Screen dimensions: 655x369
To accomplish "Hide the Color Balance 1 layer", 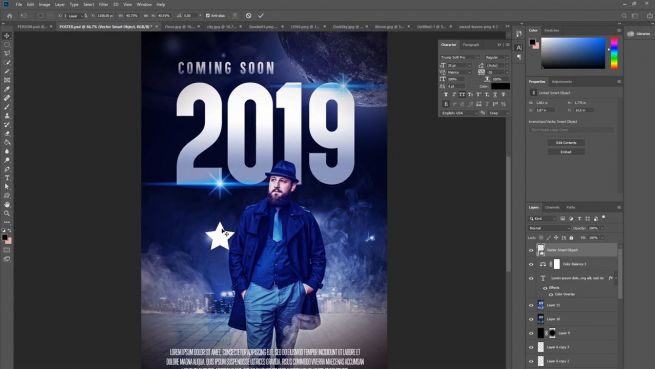I will (531, 264).
